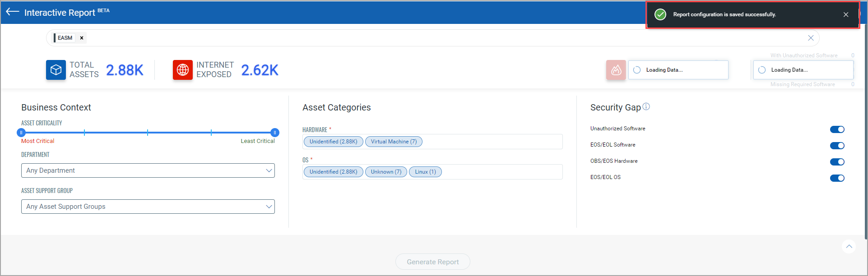Click the Internet Exposed globe icon
This screenshot has height=276, width=868.
pyautogui.click(x=183, y=70)
